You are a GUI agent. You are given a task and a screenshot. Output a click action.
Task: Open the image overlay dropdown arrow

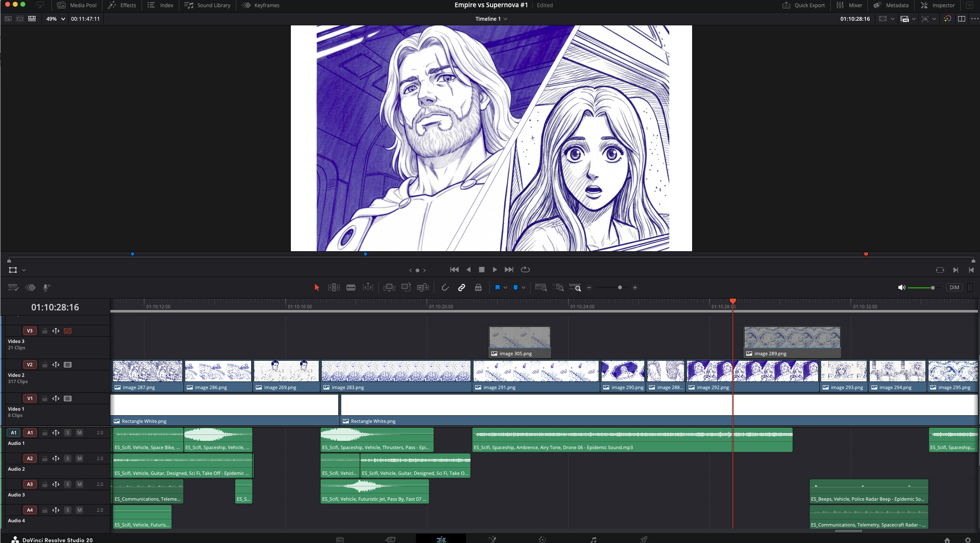[934, 19]
